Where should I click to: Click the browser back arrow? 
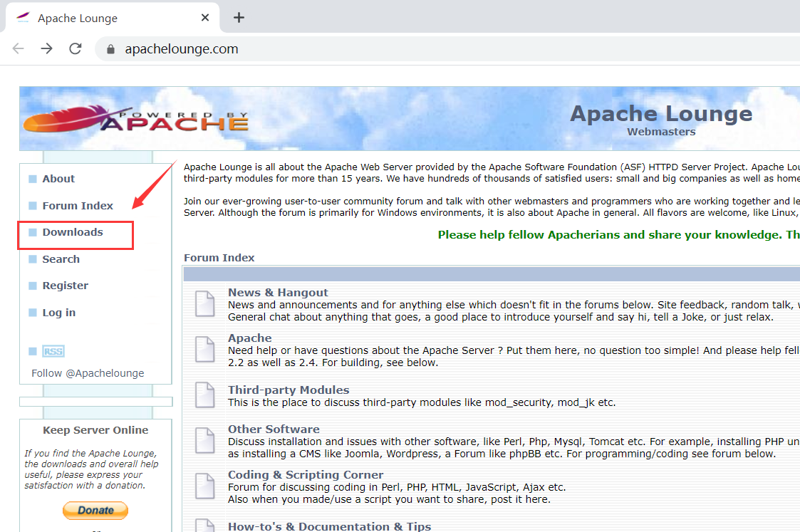(18, 48)
